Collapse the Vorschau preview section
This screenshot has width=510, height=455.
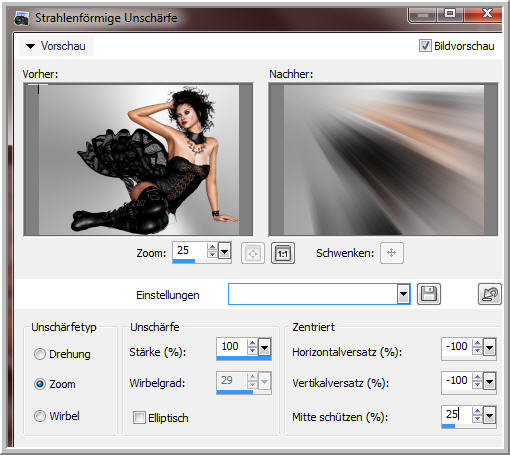coord(31,46)
